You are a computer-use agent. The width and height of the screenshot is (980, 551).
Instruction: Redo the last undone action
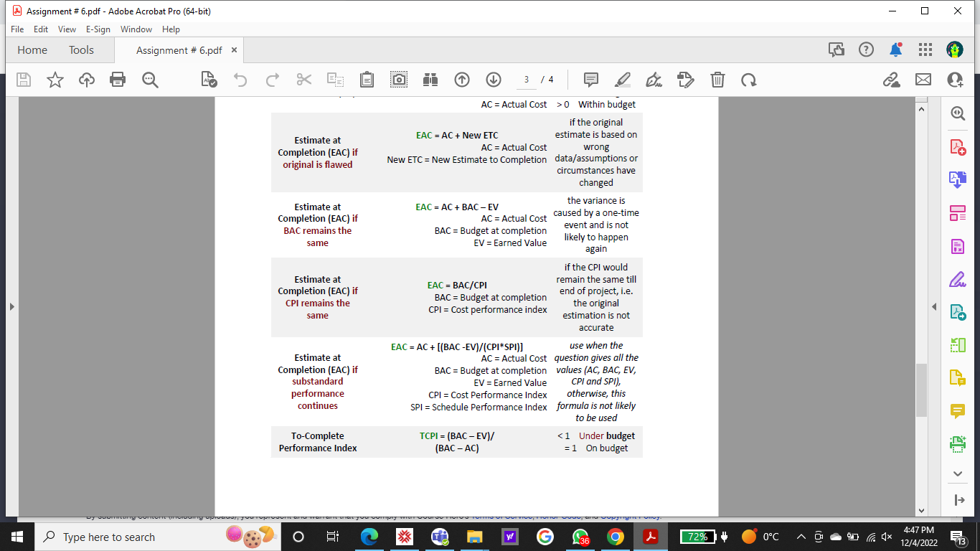(x=272, y=80)
